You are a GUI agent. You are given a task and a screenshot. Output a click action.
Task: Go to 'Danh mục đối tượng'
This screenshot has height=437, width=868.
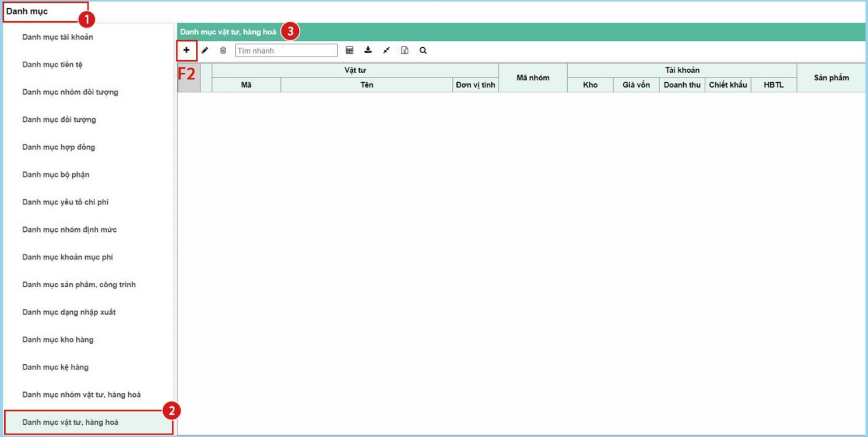[59, 119]
